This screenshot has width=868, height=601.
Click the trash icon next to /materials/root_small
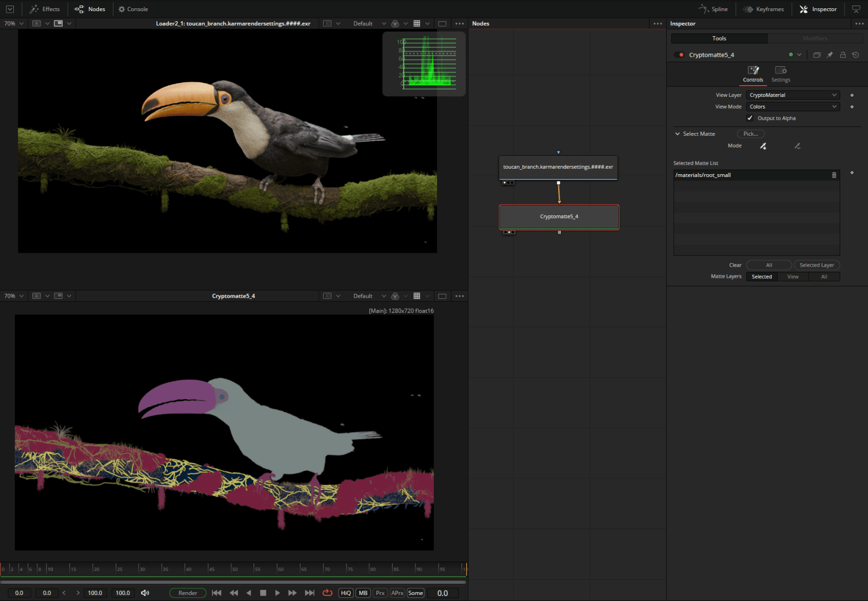834,175
